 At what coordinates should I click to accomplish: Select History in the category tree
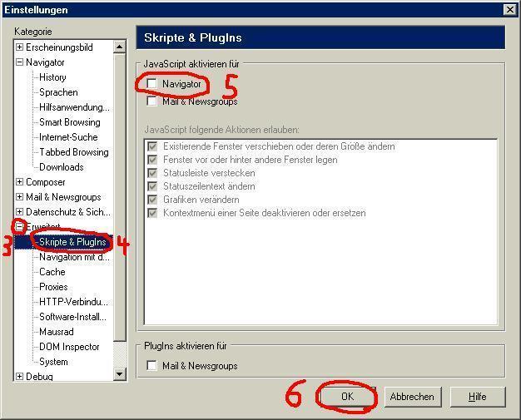click(x=52, y=77)
